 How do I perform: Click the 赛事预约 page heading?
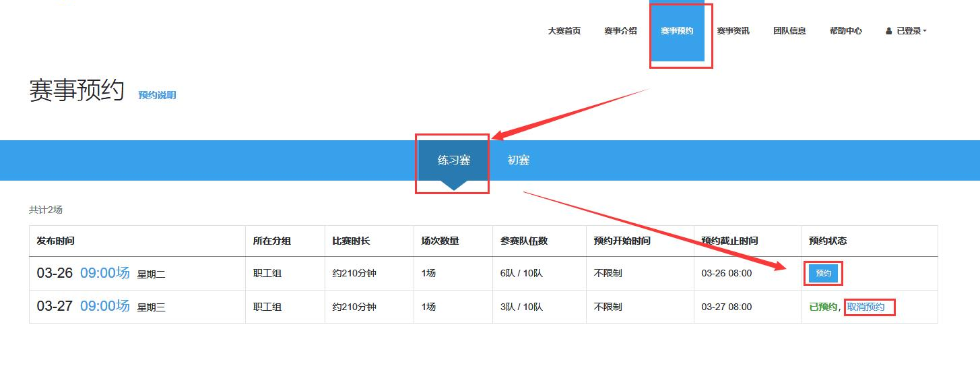(x=77, y=90)
